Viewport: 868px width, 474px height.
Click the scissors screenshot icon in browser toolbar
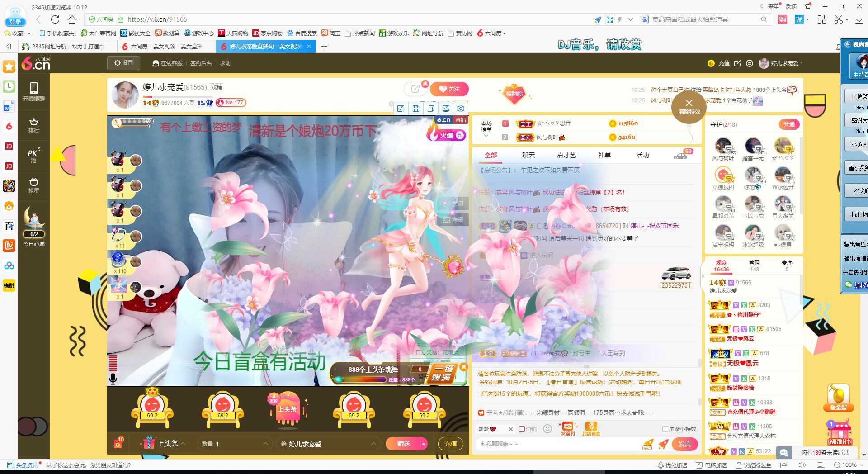[839, 19]
